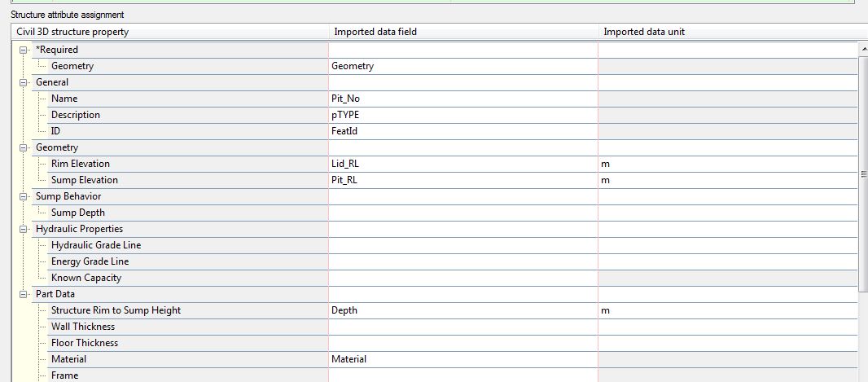Image resolution: width=868 pixels, height=382 pixels.
Task: Click the Lid_RL data field cell
Action: pos(463,164)
